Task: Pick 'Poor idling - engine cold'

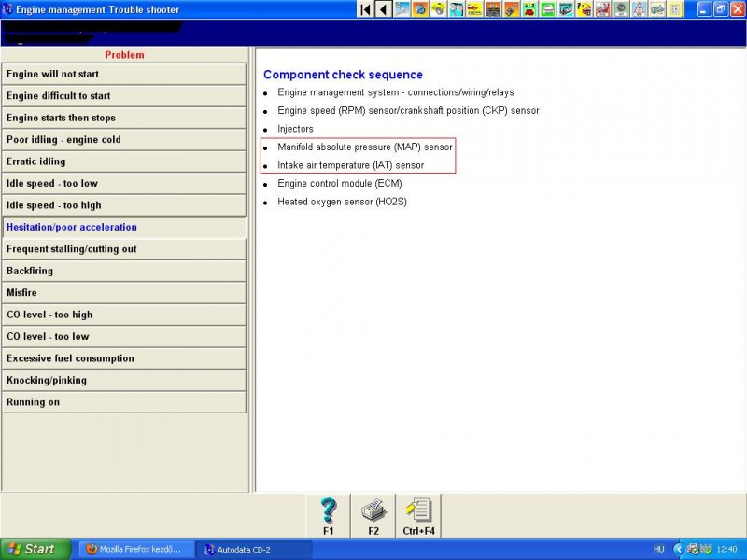Action: click(x=124, y=140)
